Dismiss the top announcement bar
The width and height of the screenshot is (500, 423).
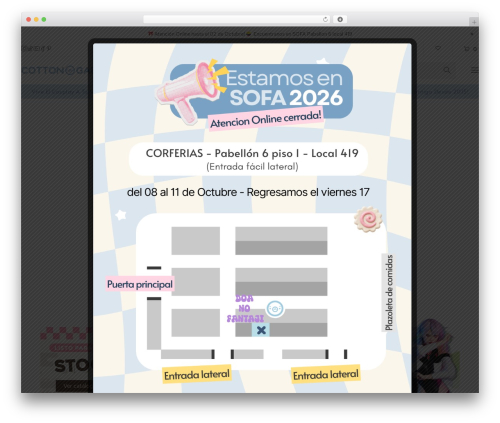[472, 34]
